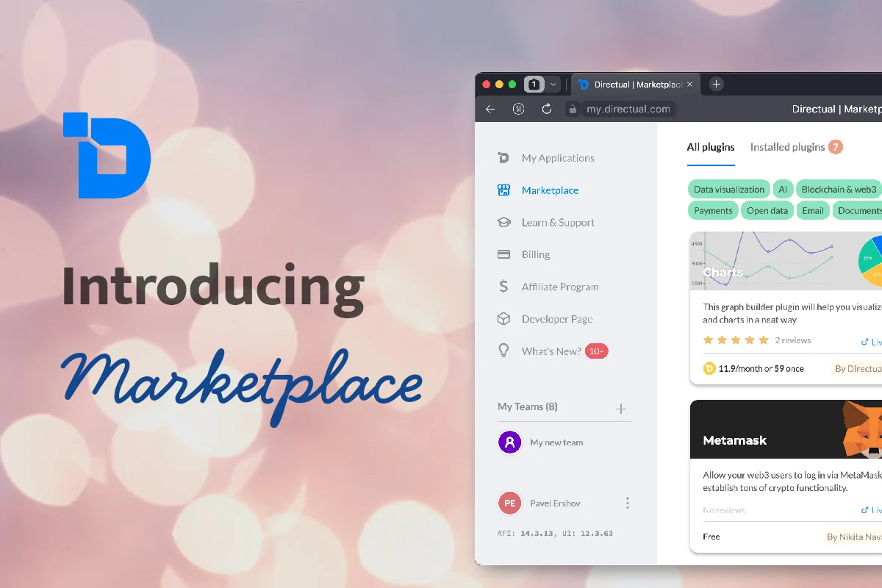This screenshot has height=588, width=882.
Task: Reload the page with the refresh icon
Action: pos(546,108)
